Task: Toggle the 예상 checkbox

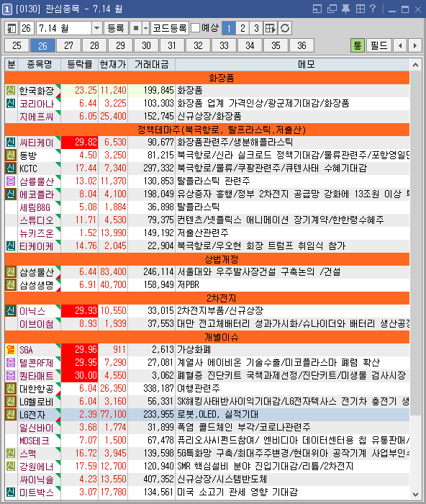Action: [195, 27]
